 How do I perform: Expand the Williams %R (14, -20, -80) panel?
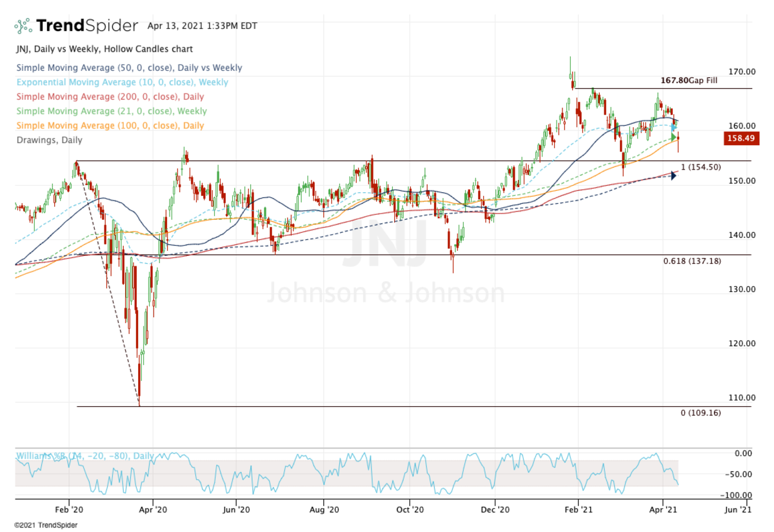pyautogui.click(x=84, y=456)
